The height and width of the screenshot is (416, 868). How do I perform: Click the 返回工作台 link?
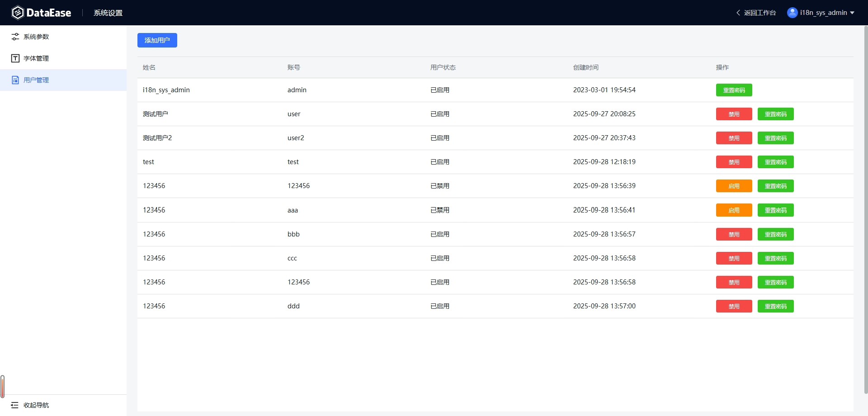click(x=759, y=13)
